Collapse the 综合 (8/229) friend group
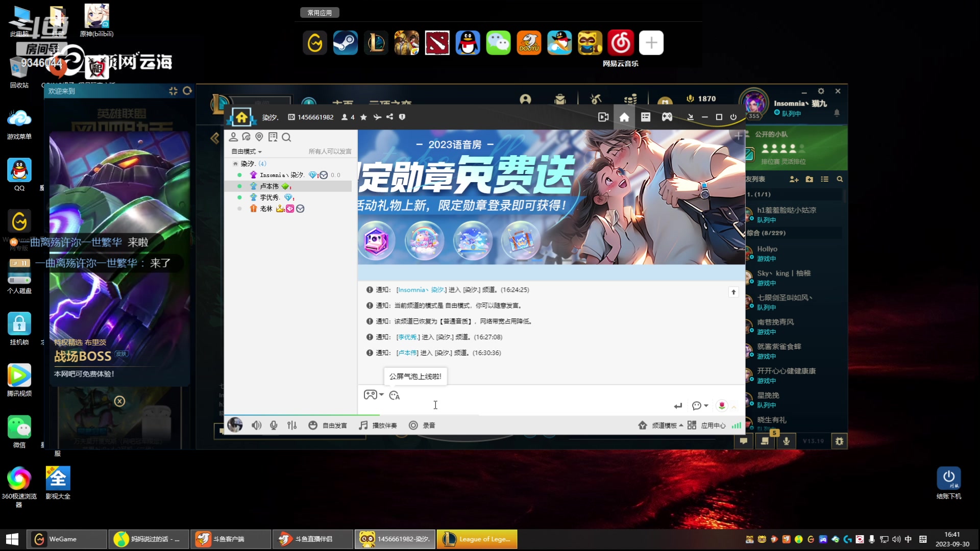This screenshot has height=551, width=980. (794, 233)
